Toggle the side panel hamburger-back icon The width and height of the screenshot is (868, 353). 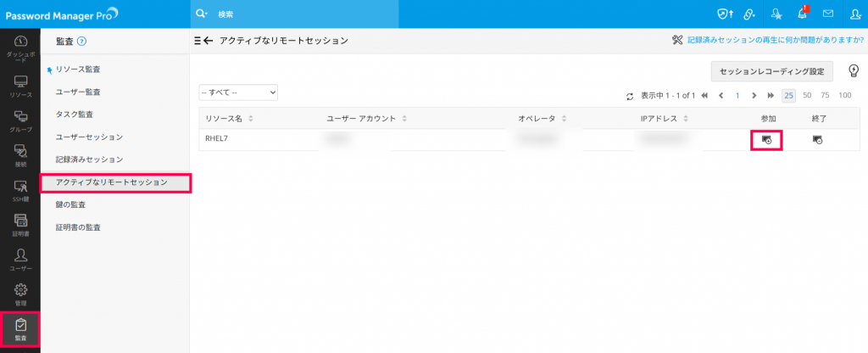(x=203, y=41)
